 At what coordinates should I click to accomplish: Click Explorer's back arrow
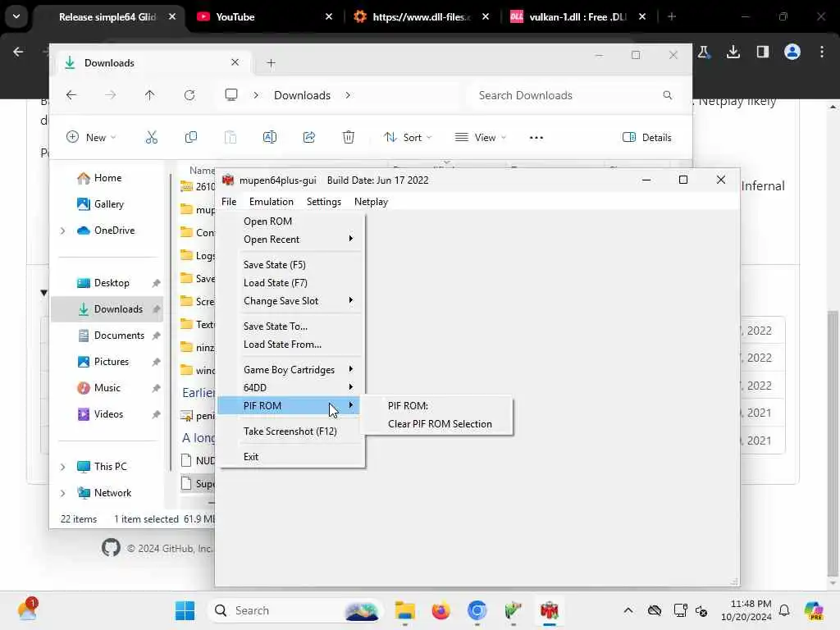(71, 95)
